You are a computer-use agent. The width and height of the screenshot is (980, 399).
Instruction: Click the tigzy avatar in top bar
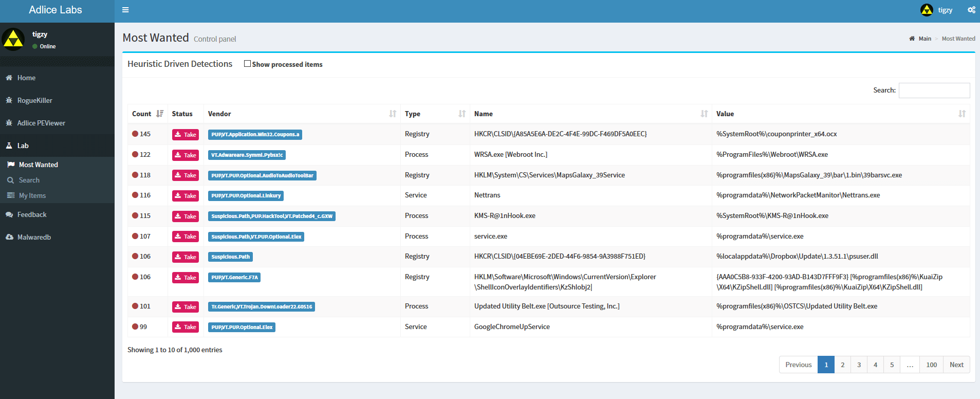[927, 10]
